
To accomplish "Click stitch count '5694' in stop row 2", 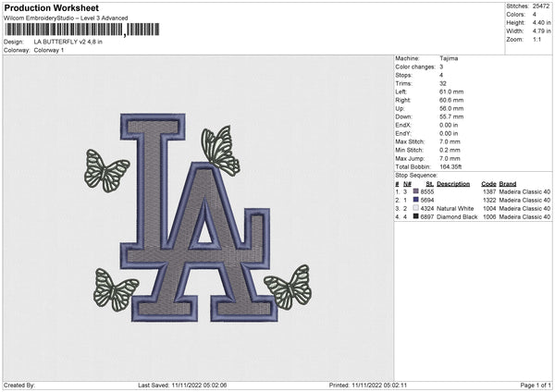I will (427, 201).
